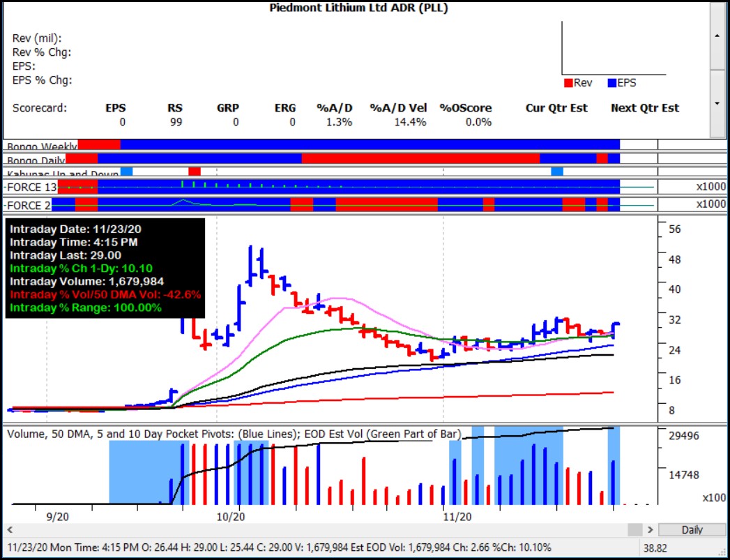Viewport: 730px width, 560px height.
Task: Click the 14748 volume axis label
Action: (x=684, y=475)
